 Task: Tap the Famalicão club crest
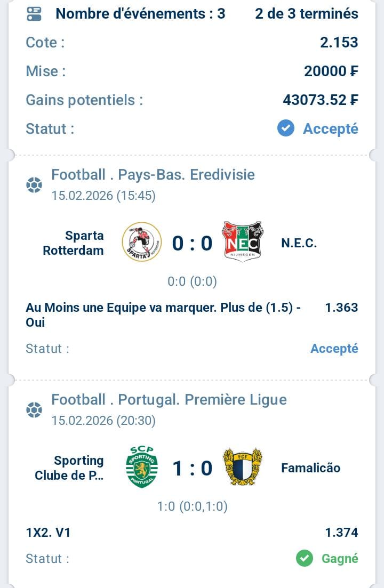click(x=243, y=467)
